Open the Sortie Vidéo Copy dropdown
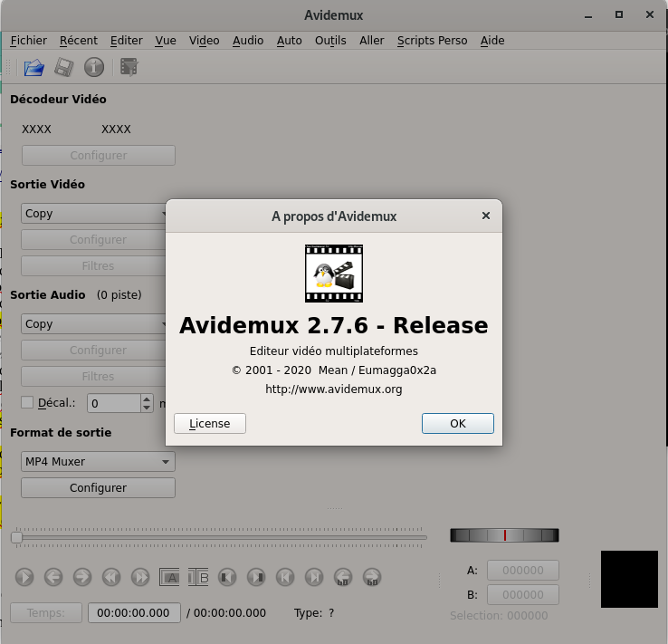This screenshot has height=644, width=668. [93, 214]
